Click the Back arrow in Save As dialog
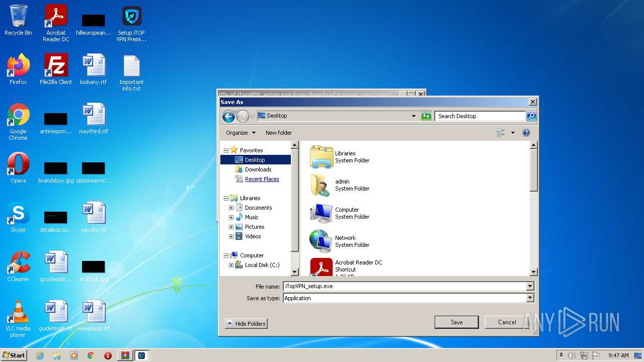The width and height of the screenshot is (644, 362). click(x=229, y=117)
